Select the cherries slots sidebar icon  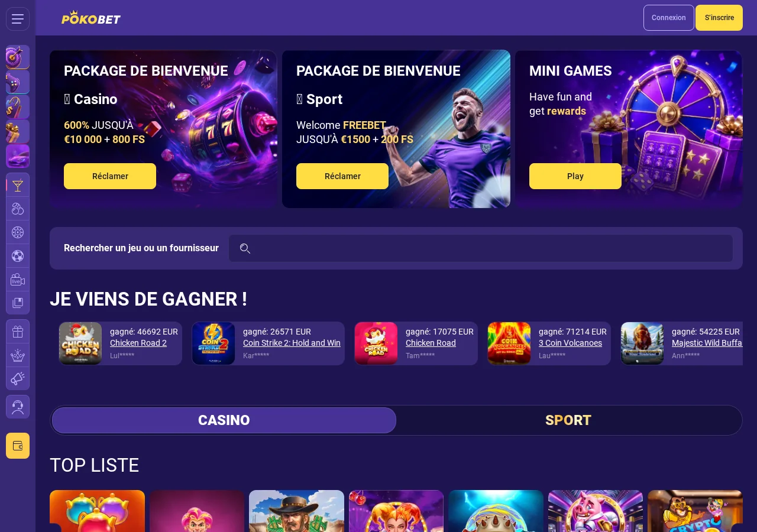coord(18,209)
